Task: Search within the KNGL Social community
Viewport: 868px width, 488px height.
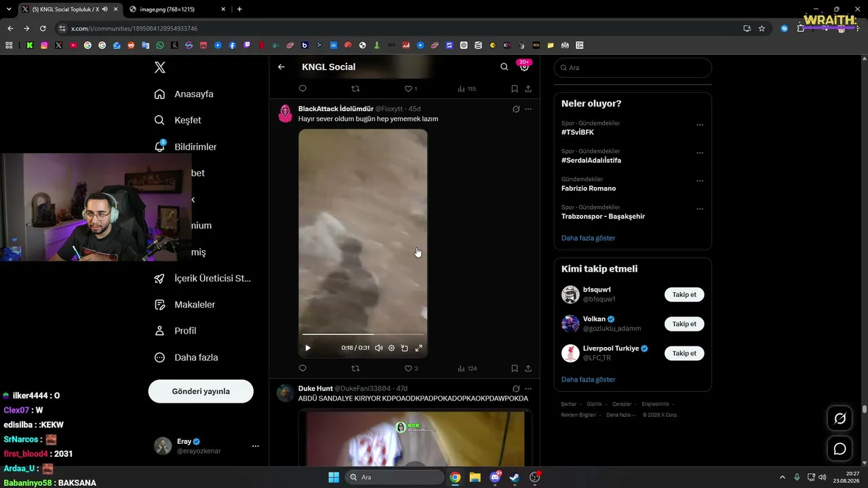Action: pyautogui.click(x=504, y=67)
